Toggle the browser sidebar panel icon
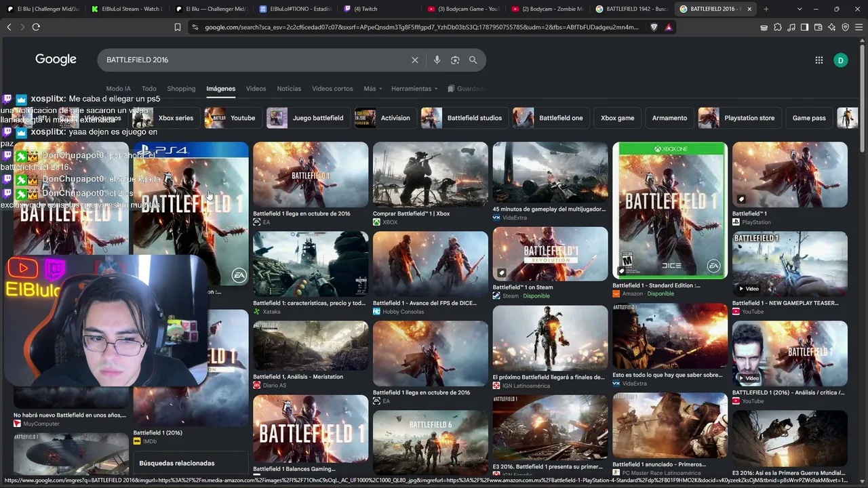The height and width of the screenshot is (488, 868). tap(804, 27)
